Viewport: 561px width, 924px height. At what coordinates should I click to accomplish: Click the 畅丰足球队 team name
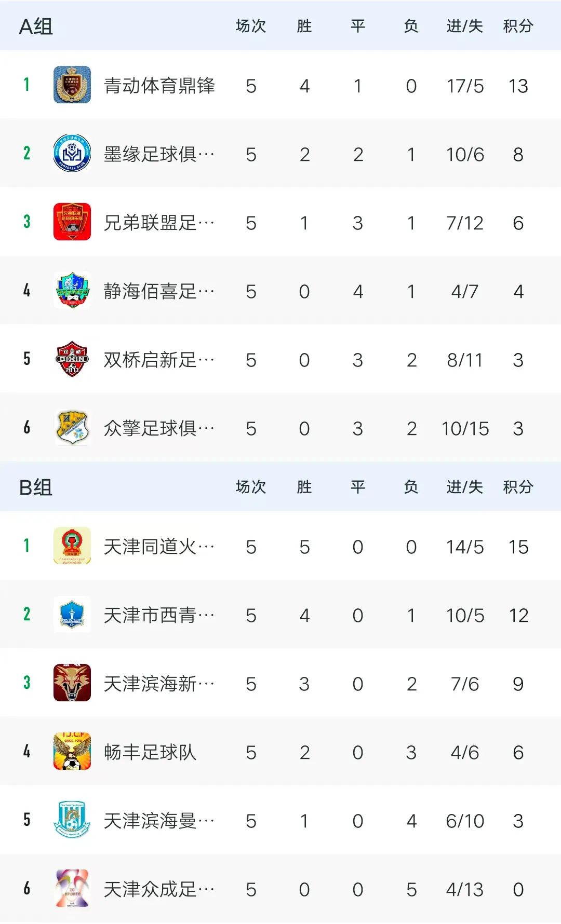click(150, 752)
